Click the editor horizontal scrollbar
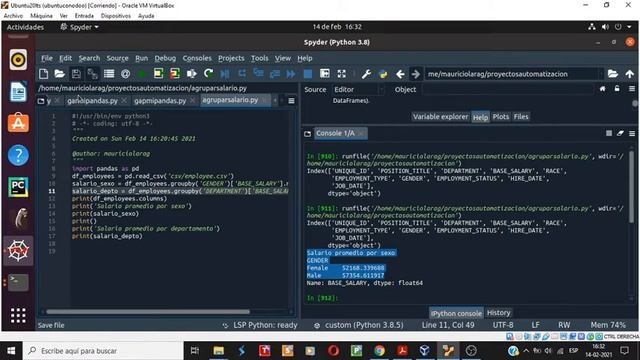 [x=147, y=312]
